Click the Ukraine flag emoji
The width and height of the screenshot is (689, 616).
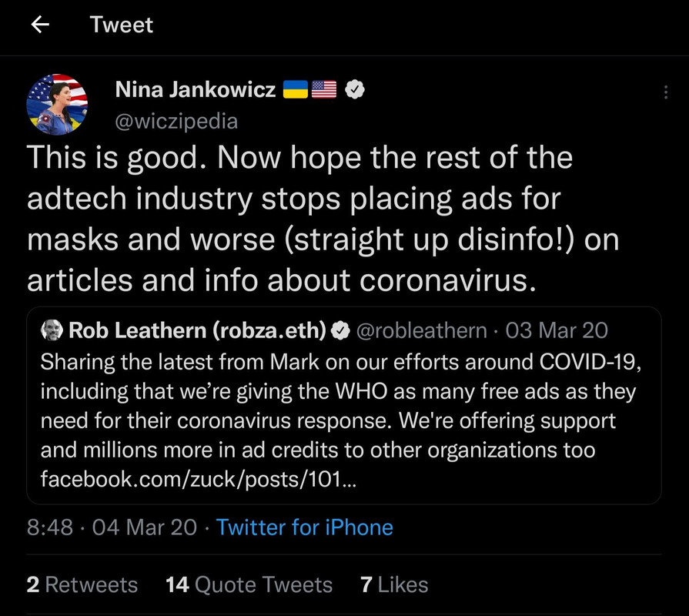[296, 89]
